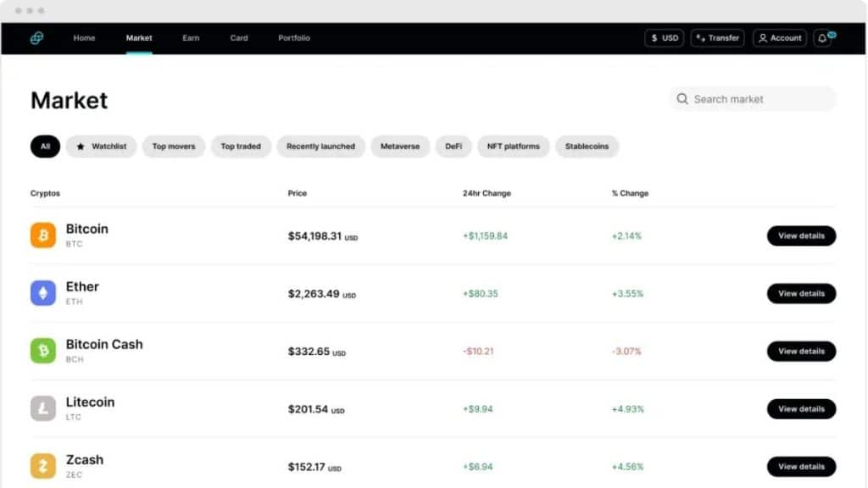Click the Litecoin name text

90,402
